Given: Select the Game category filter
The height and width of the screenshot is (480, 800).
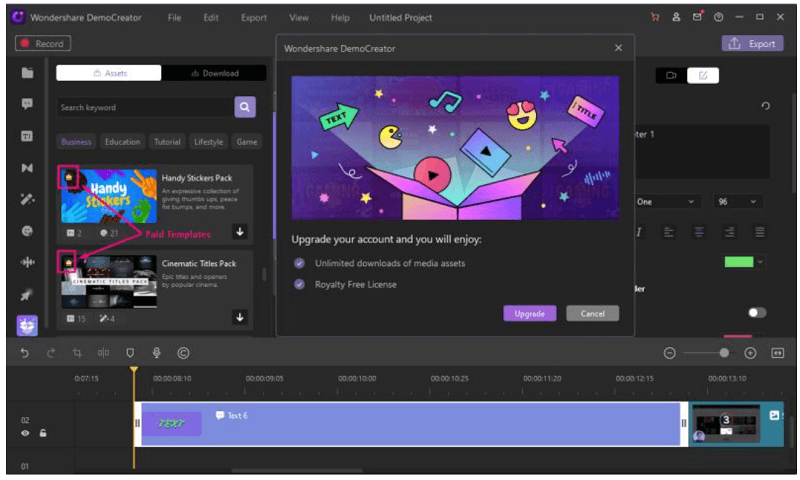Looking at the screenshot, I should tap(247, 142).
